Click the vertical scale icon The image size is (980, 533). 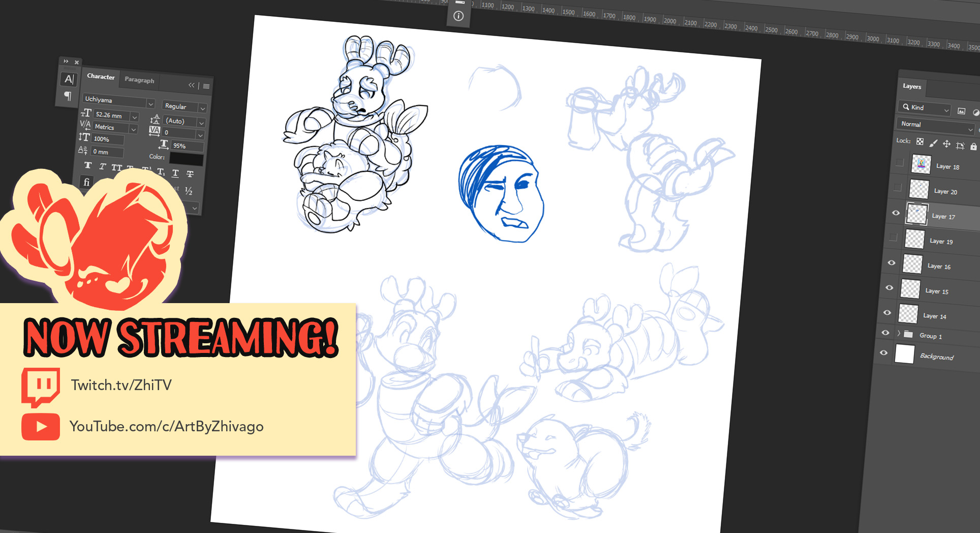(x=84, y=137)
